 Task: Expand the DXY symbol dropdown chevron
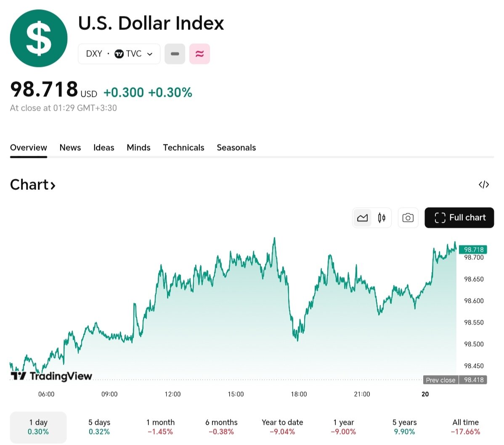(150, 54)
